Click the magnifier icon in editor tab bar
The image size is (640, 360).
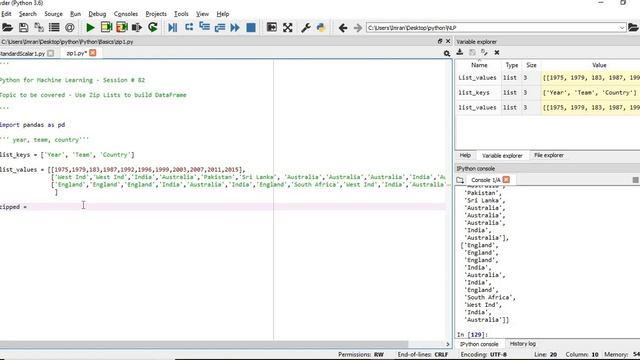(x=447, y=53)
